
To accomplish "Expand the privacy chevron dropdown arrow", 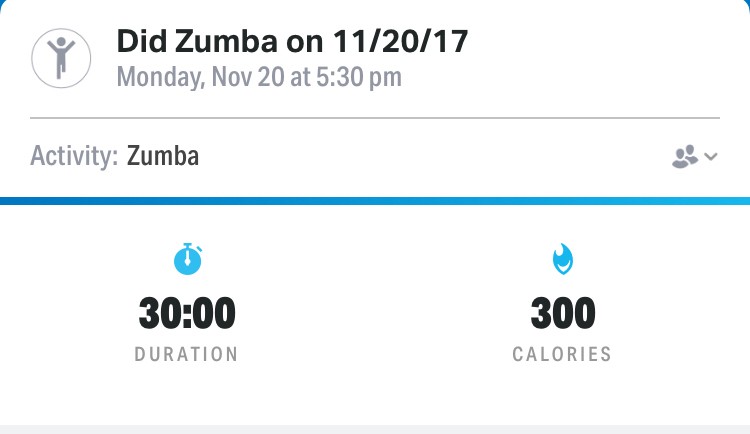I will pyautogui.click(x=711, y=156).
